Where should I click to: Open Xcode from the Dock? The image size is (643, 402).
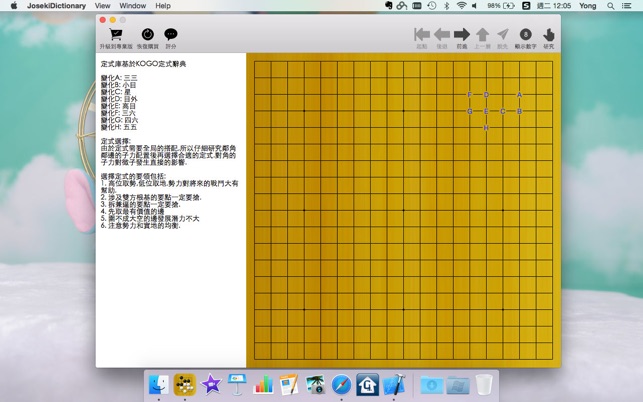point(394,384)
